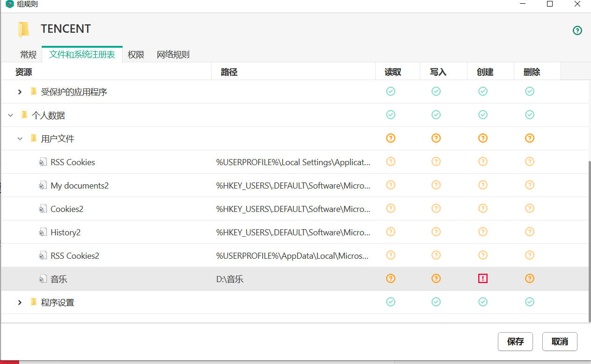Toggle 删除 permission for 音乐 row
This screenshot has width=591, height=364.
(x=529, y=278)
